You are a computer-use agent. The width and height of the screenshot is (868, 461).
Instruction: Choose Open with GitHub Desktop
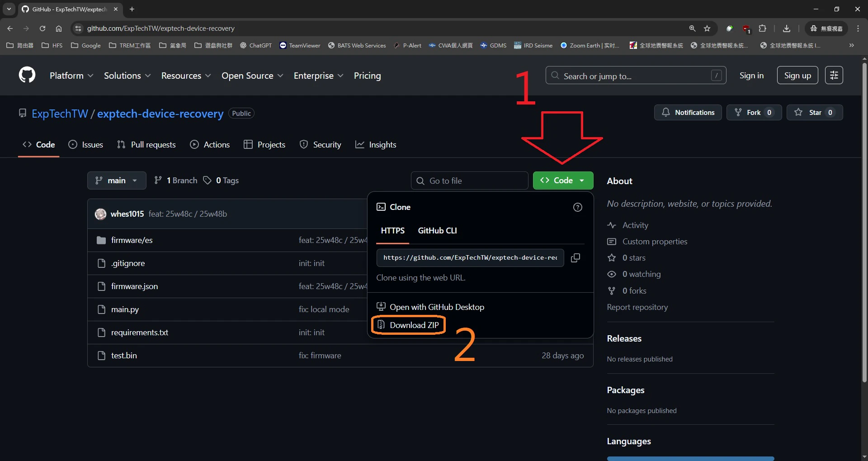[x=430, y=307]
